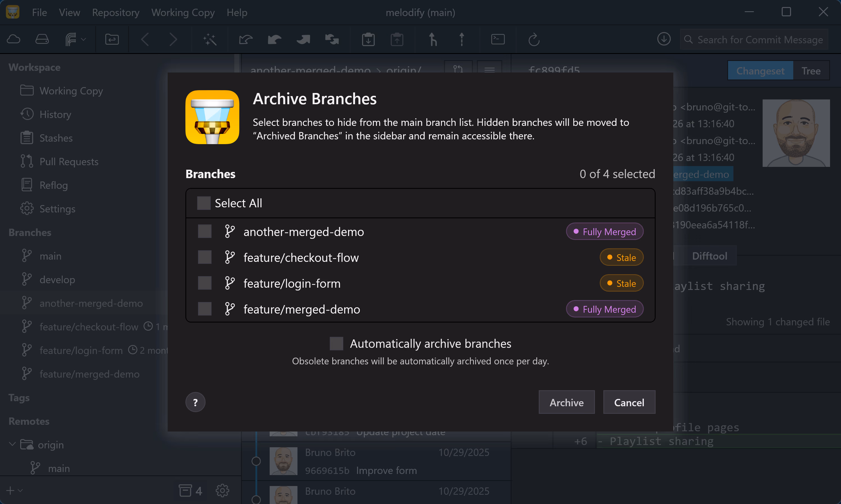841x504 pixels.
Task: Check the feature/merged-demo checkbox in dialog
Action: coord(204,309)
